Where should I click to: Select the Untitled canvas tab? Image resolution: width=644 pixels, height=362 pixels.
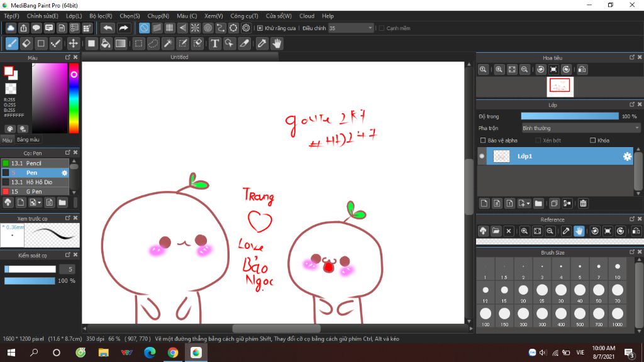point(179,57)
